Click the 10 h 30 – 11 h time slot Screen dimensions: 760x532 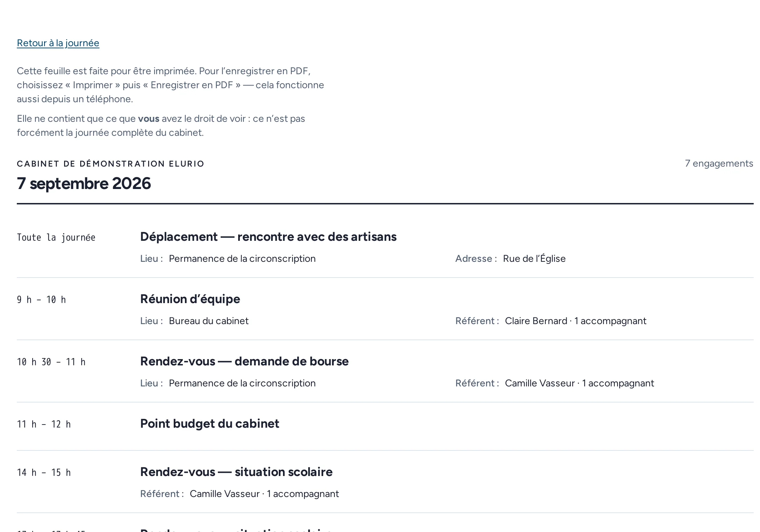point(51,362)
